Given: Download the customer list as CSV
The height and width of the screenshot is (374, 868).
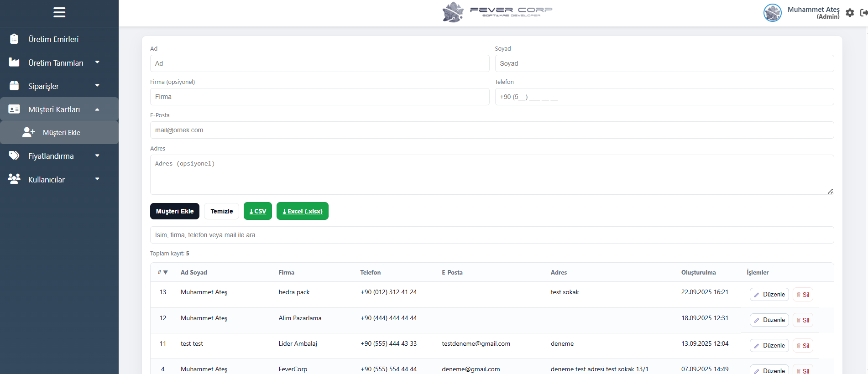Looking at the screenshot, I should point(258,211).
